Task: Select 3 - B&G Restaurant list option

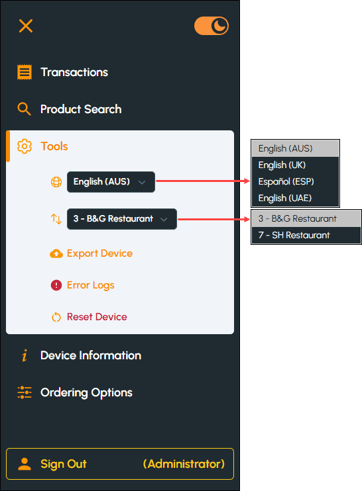Action: tap(306, 219)
